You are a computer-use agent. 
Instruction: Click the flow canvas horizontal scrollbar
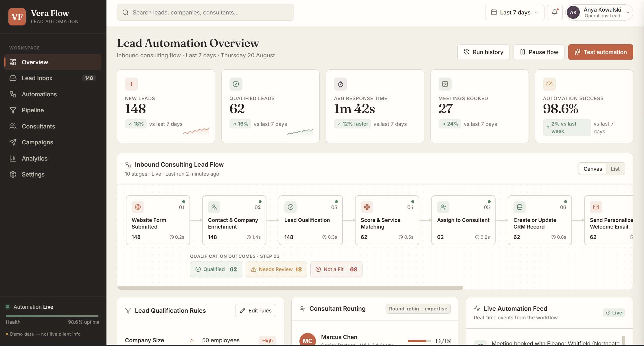[x=290, y=288]
